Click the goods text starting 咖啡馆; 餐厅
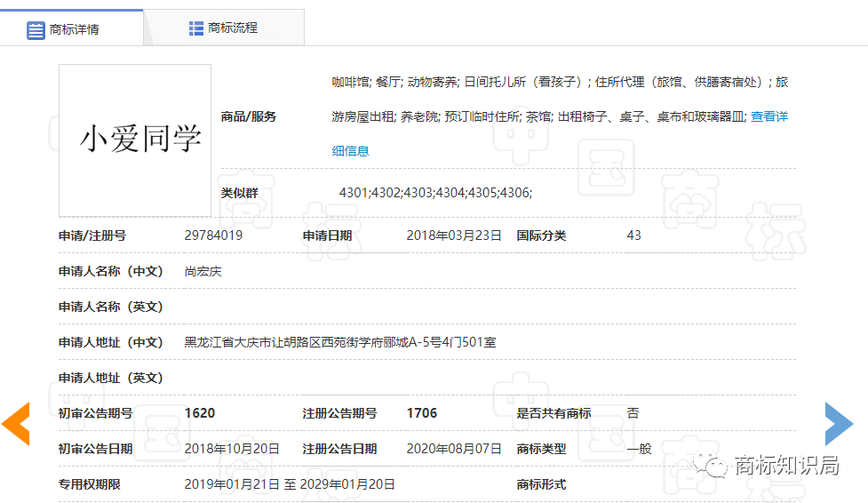This screenshot has width=868, height=503. coord(560,100)
